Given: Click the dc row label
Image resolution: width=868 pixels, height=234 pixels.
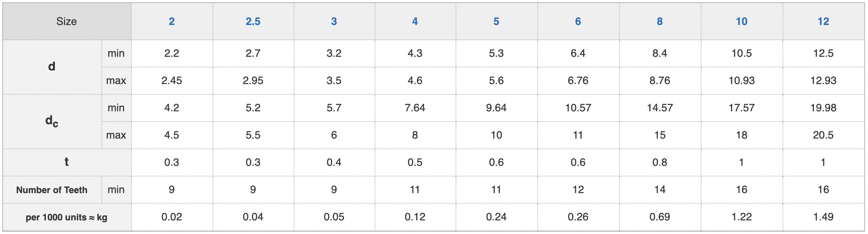Looking at the screenshot, I should pos(52,121).
